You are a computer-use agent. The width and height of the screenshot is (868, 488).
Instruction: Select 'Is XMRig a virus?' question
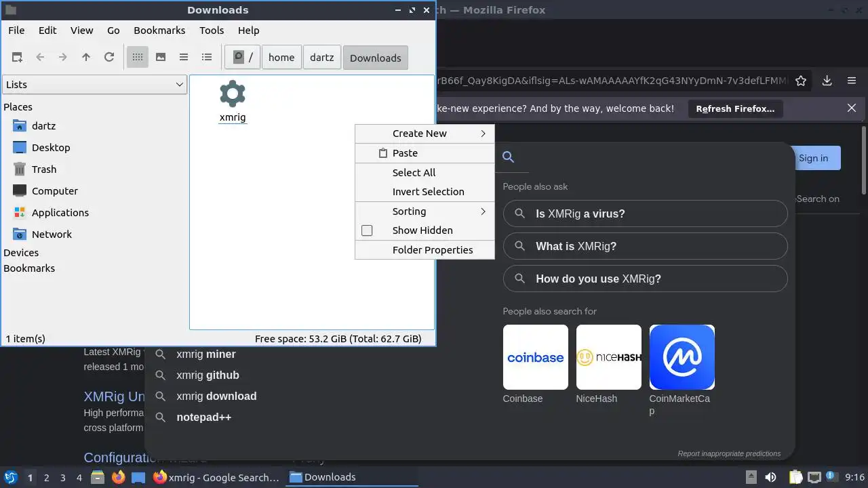[x=645, y=213]
